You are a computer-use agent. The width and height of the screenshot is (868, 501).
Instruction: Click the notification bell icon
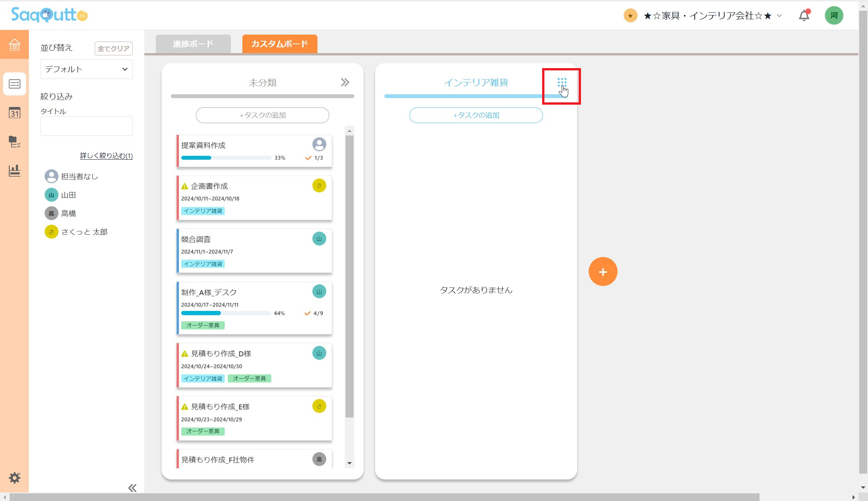pyautogui.click(x=804, y=16)
